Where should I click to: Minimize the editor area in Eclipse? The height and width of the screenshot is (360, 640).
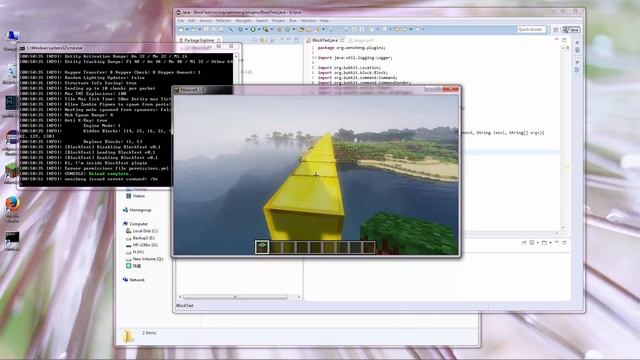(x=556, y=40)
